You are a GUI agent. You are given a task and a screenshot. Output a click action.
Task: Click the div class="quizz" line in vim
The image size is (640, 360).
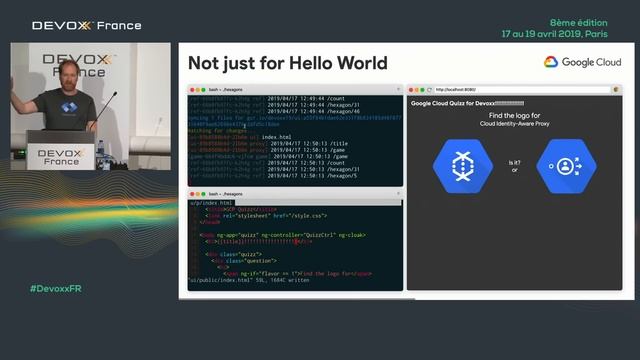(x=233, y=254)
